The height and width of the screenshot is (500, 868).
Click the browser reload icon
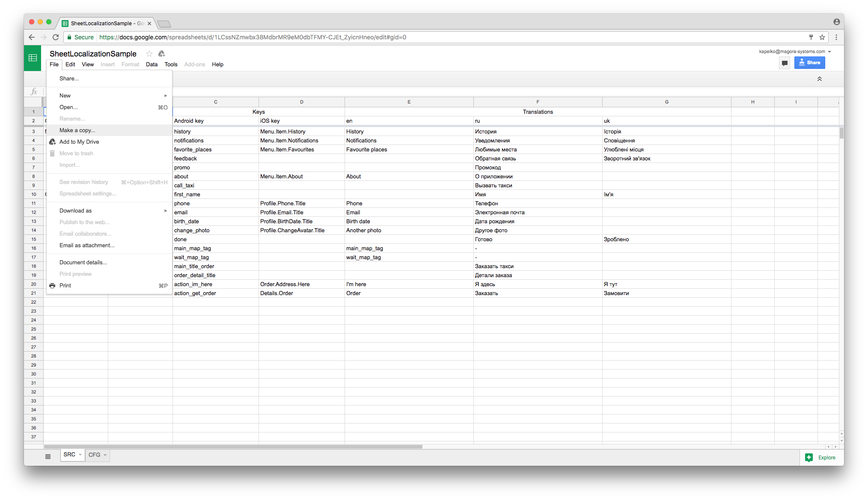coord(56,37)
